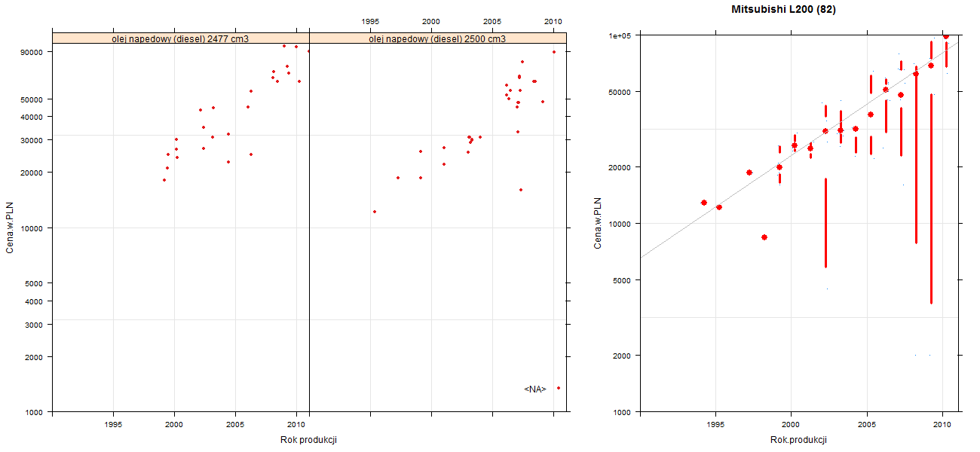Click the 2005 year label under the Mitsubishi plot
980x452 pixels.
[867, 425]
